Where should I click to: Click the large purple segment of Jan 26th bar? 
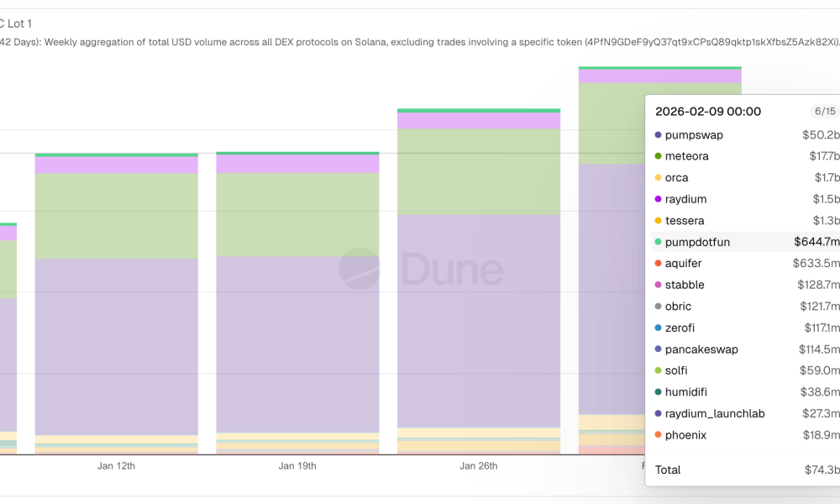(x=479, y=319)
